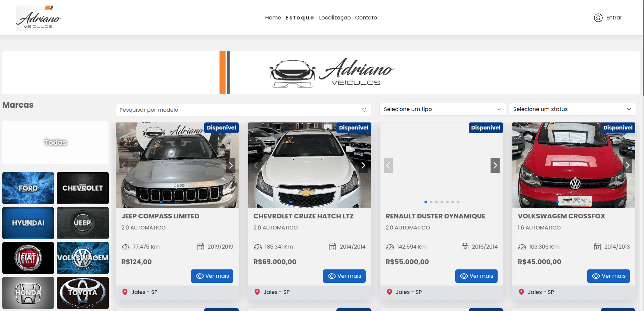This screenshot has width=644, height=311.
Task: Click the Volkswagem Crossfox title
Action: pyautogui.click(x=561, y=216)
